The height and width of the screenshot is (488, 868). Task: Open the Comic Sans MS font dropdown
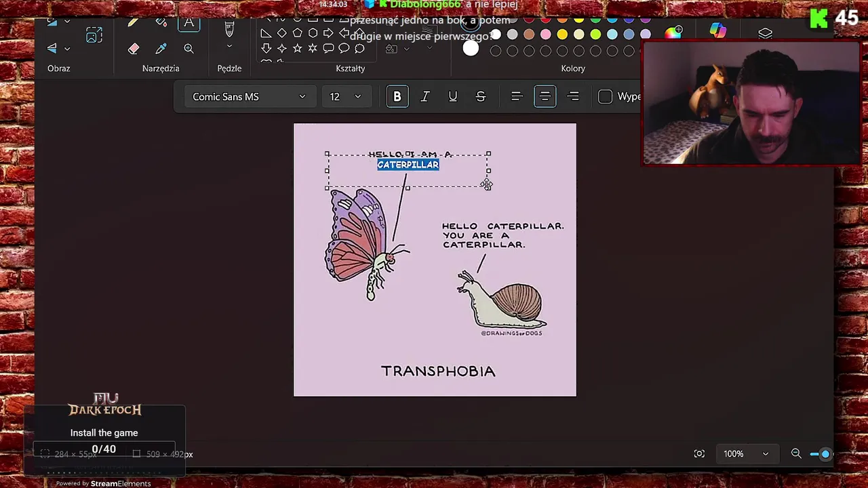click(249, 97)
